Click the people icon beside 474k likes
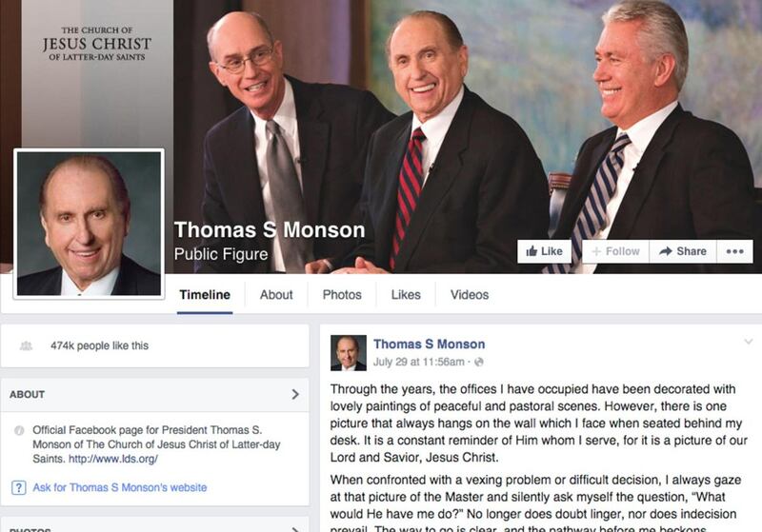 point(26,345)
